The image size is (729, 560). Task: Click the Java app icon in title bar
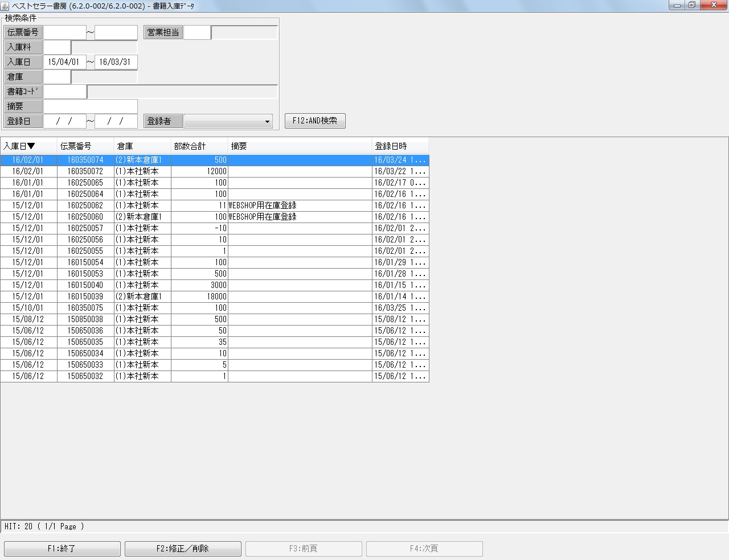5,5
